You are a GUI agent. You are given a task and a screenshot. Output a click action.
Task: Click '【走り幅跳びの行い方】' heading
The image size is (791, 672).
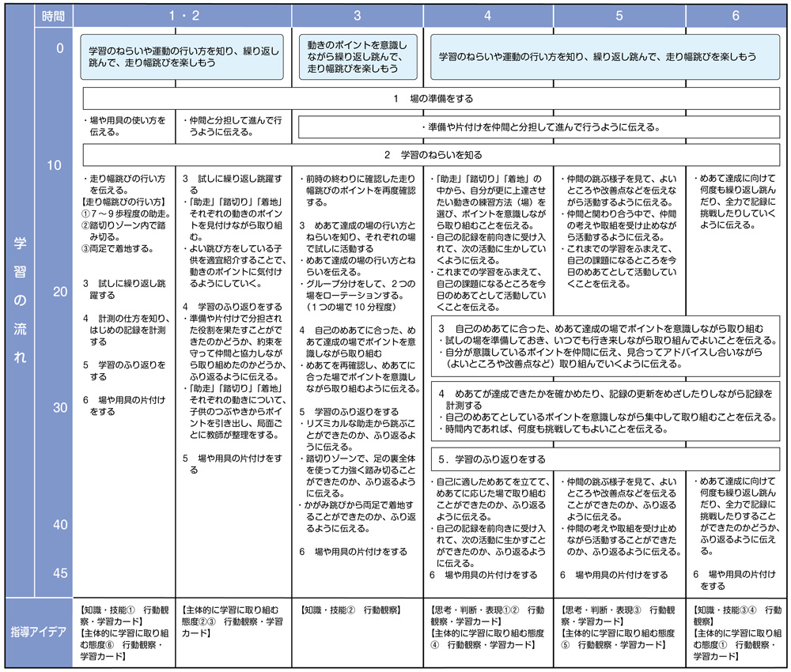click(123, 202)
